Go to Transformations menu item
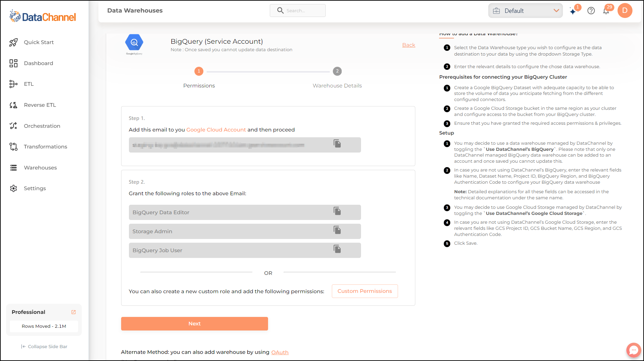The height and width of the screenshot is (361, 644). point(45,147)
